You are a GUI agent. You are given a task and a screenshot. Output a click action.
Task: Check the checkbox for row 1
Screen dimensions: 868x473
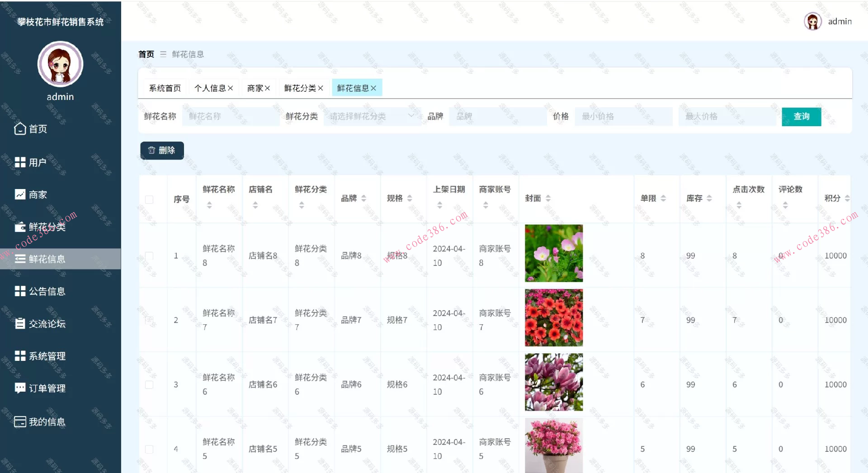150,255
